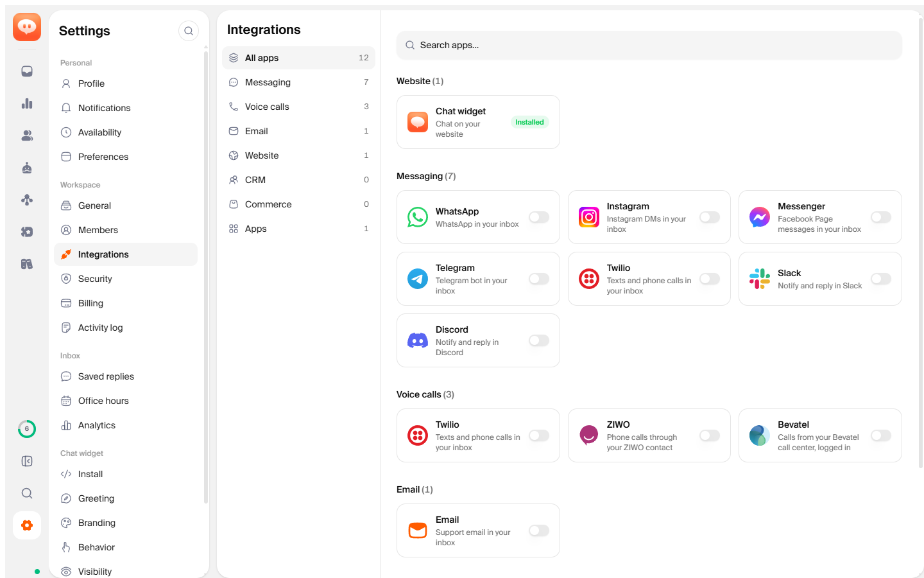Enable the Telegram bot toggle
924x578 pixels.
(x=539, y=279)
